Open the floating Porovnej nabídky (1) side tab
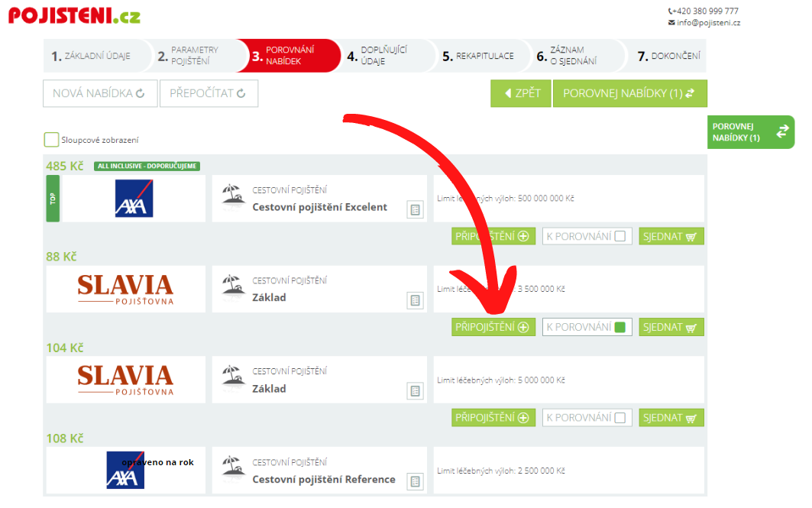The height and width of the screenshot is (508, 812). point(750,132)
